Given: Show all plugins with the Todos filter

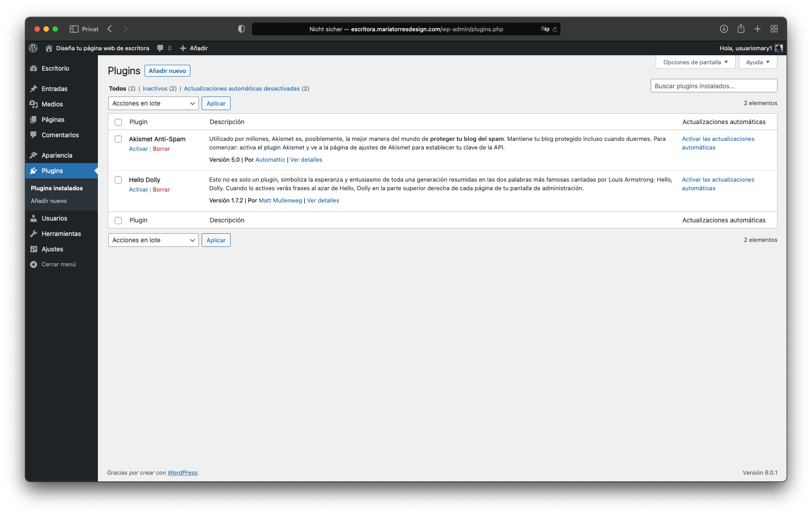Looking at the screenshot, I should pos(117,88).
